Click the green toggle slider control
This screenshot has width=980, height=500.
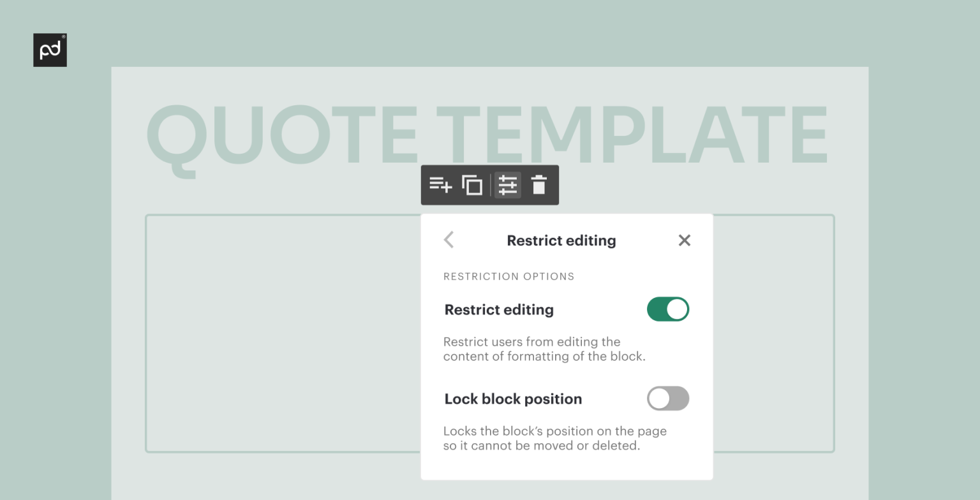coord(668,309)
